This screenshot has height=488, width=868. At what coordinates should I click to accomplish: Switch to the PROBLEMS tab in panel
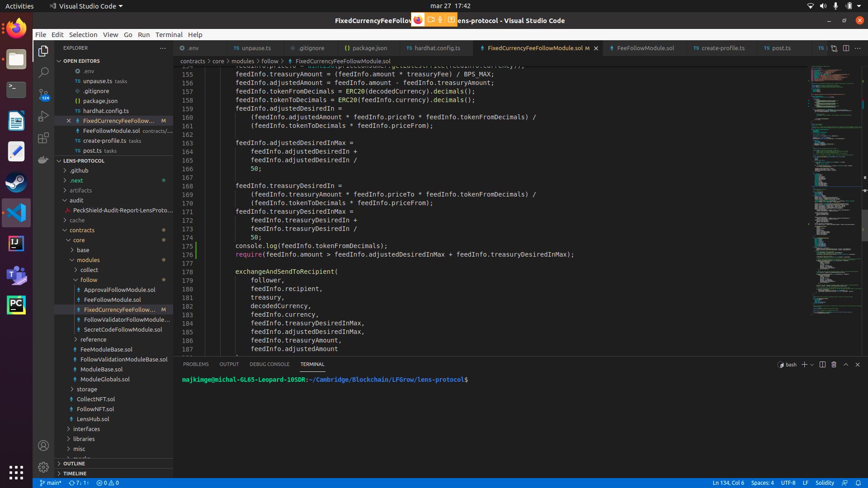(196, 364)
